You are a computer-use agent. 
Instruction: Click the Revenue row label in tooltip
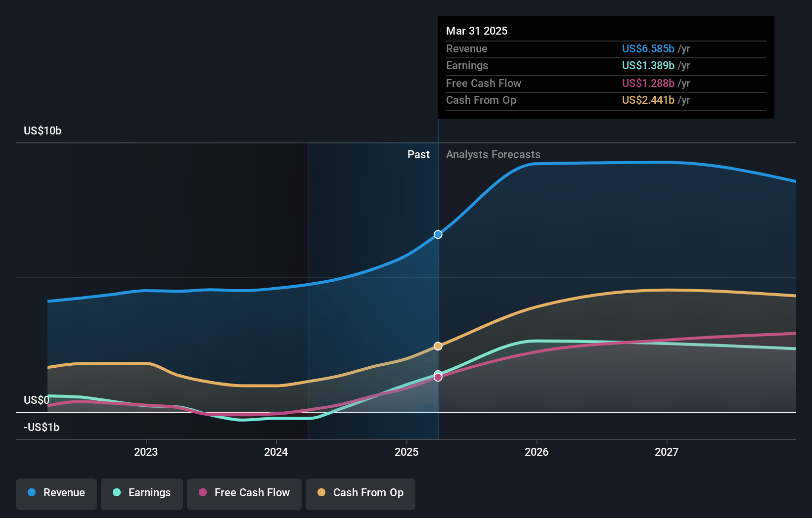tap(466, 48)
